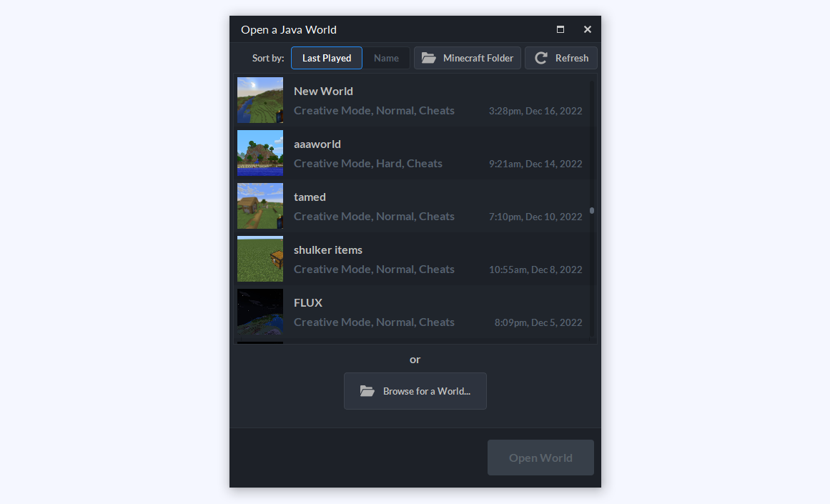
Task: Open the Minecraft Folder
Action: click(x=468, y=58)
